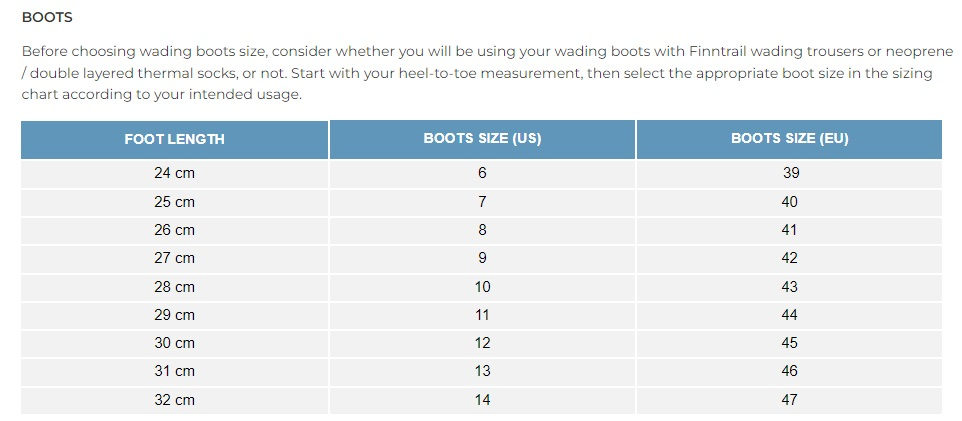This screenshot has width=962, height=421.
Task: Click EU boots size 39 cell
Action: click(790, 174)
